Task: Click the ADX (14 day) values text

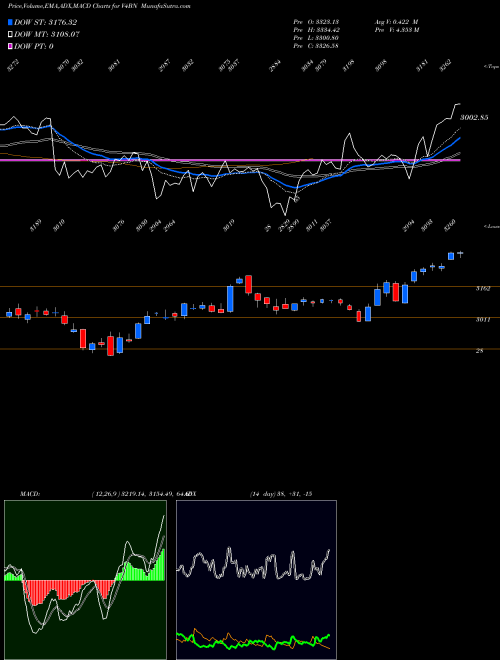Action: [x=280, y=494]
